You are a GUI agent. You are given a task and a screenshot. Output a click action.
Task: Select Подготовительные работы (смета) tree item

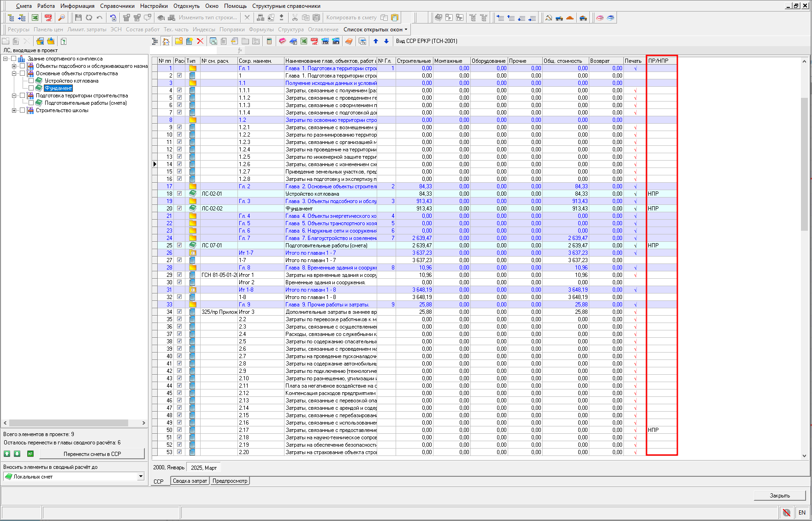tap(85, 103)
